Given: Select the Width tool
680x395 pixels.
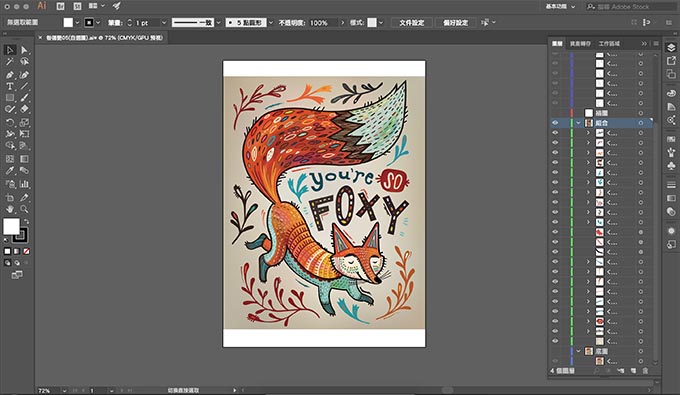Looking at the screenshot, I should 10,134.
